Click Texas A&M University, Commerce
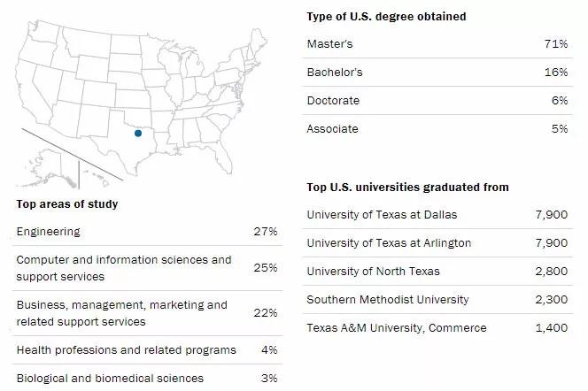This screenshot has width=588, height=391. coord(396,328)
